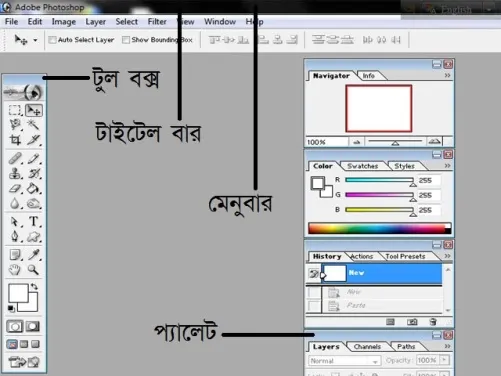Select the Hand tool
Screen dimensions: 501x376
click(15, 269)
